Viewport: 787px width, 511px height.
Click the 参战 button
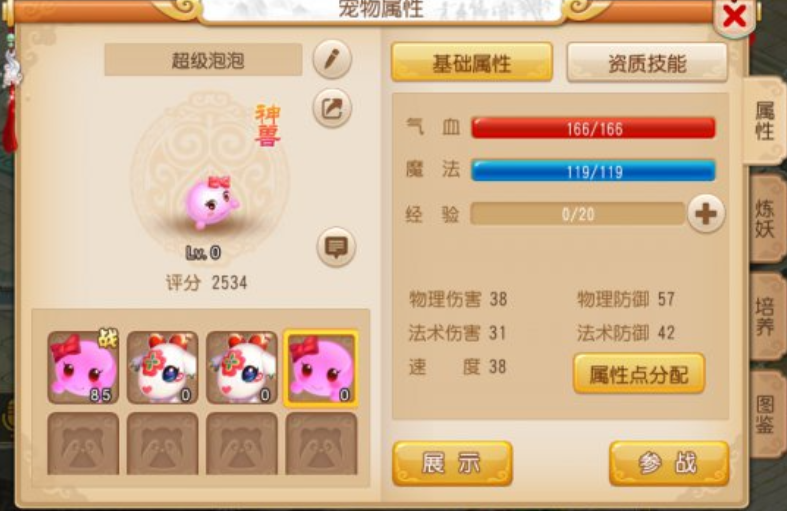669,463
